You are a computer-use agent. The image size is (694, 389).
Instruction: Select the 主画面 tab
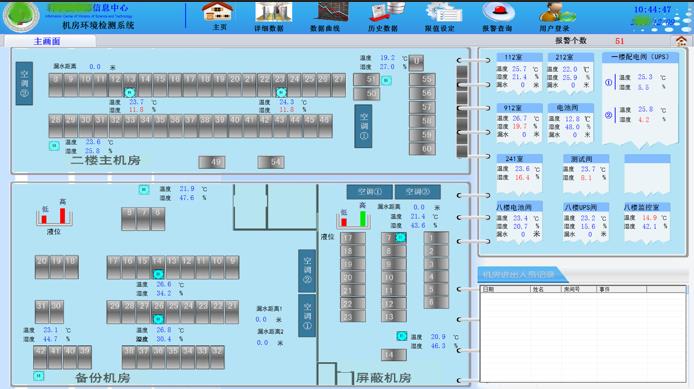click(47, 41)
